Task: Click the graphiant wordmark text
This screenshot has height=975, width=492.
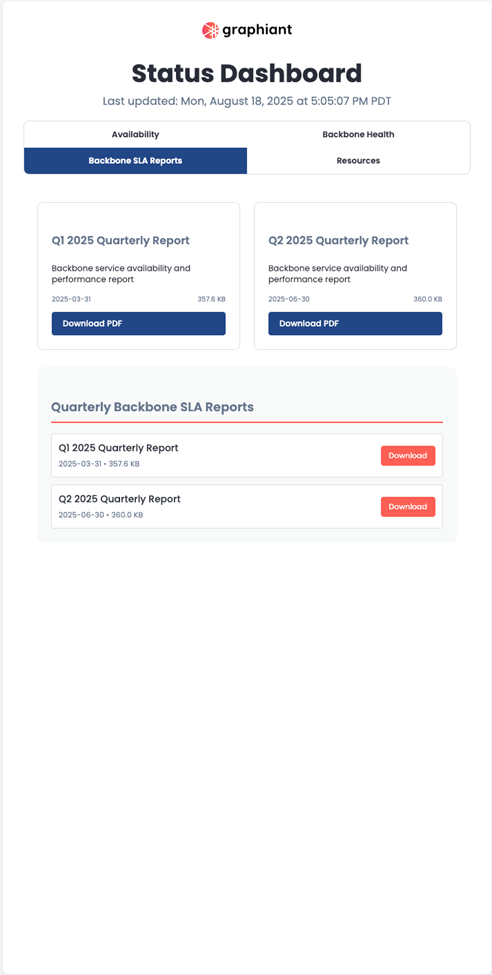Action: point(257,30)
